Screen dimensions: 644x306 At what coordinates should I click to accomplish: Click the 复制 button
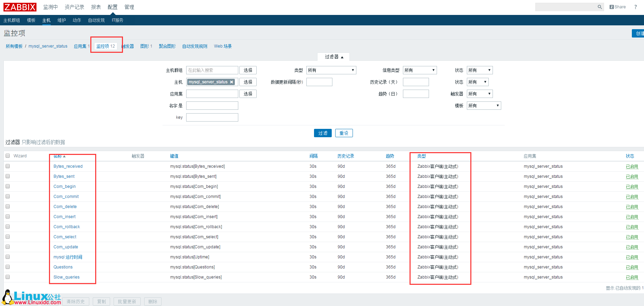[101, 301]
